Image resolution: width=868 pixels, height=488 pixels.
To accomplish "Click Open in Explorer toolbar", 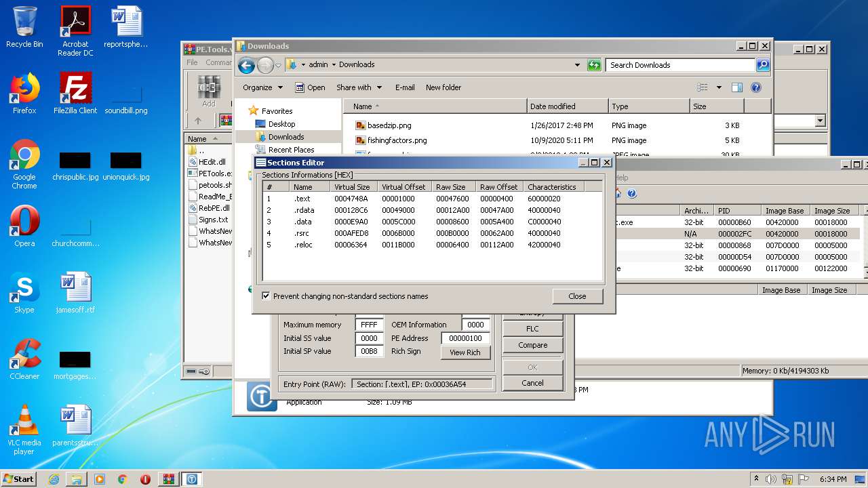I will 309,87.
